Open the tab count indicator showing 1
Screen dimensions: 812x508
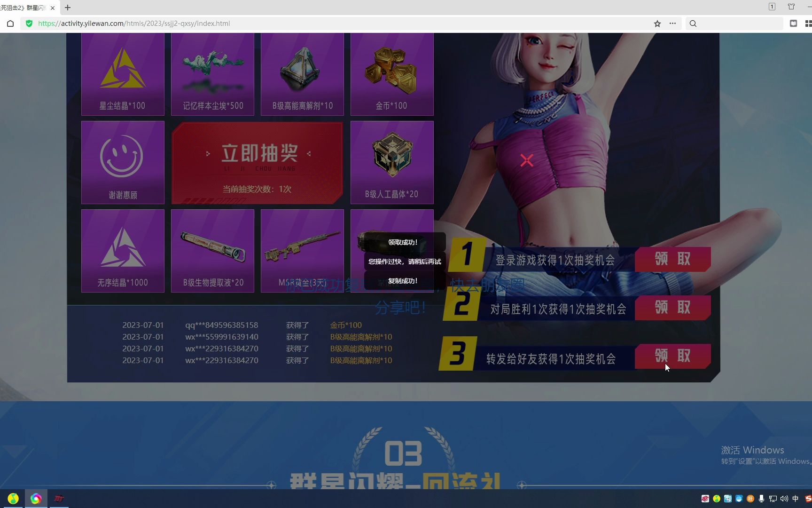coord(772,7)
